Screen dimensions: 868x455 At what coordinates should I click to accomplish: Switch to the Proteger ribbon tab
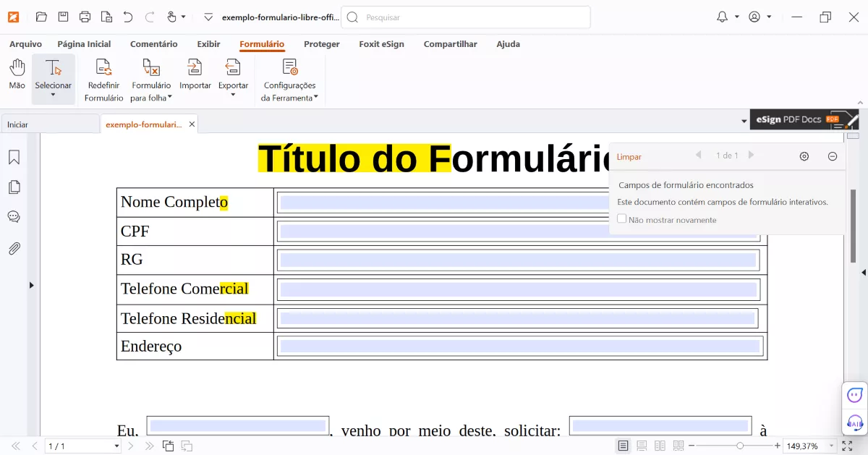click(x=321, y=44)
